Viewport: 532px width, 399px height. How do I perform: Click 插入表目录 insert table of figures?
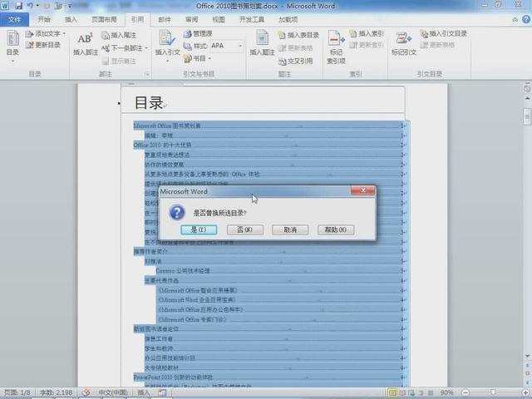pyautogui.click(x=298, y=35)
